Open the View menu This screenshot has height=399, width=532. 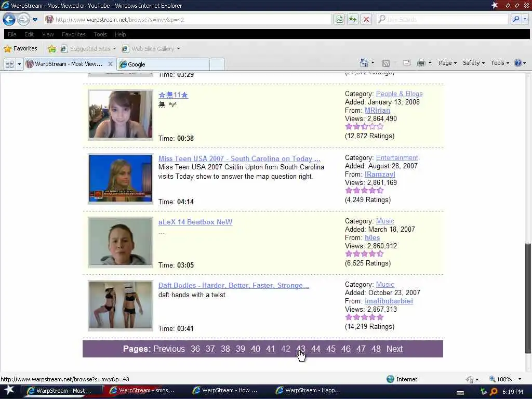tap(48, 34)
